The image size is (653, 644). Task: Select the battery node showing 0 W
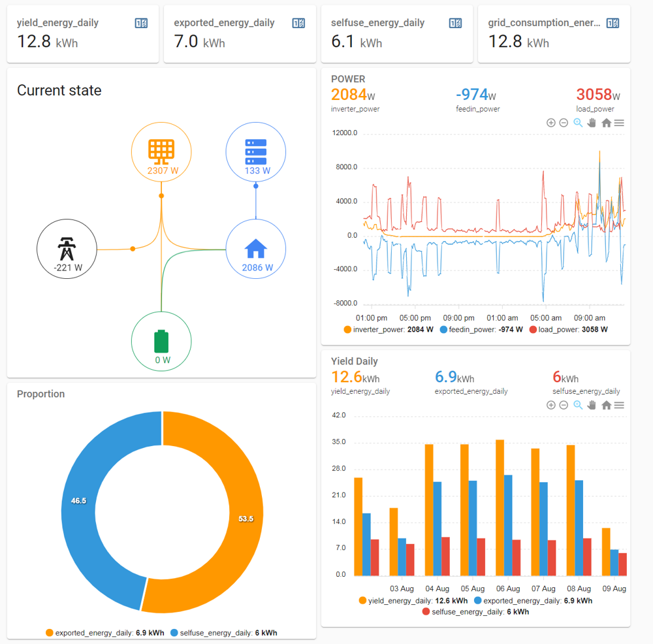point(161,340)
